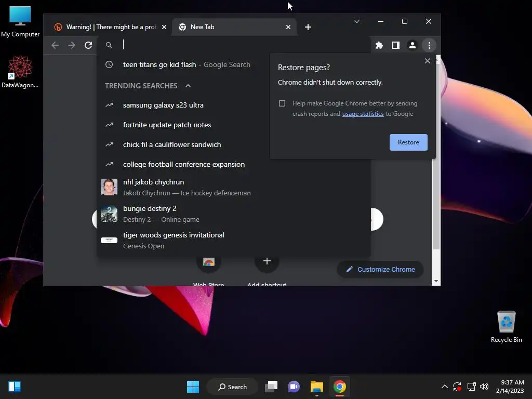Click the scrollbar down arrow
This screenshot has height=399, width=532.
pos(436,281)
